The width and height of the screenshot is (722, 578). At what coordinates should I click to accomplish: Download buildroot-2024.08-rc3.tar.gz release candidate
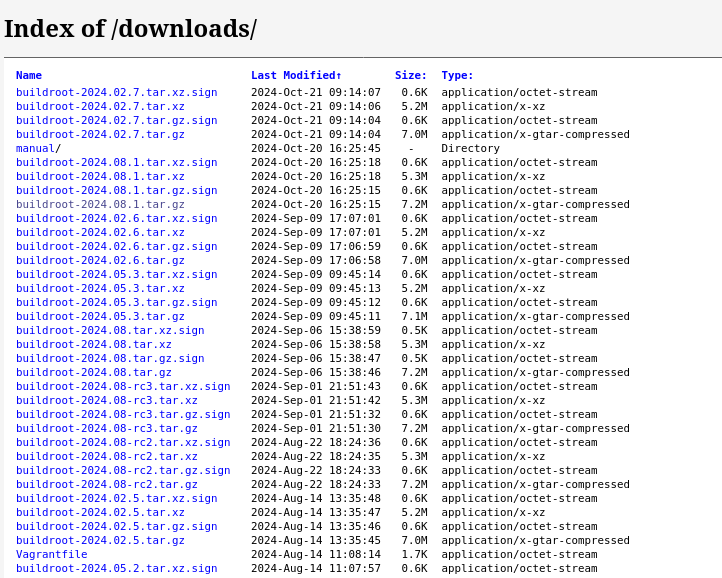tap(107, 428)
